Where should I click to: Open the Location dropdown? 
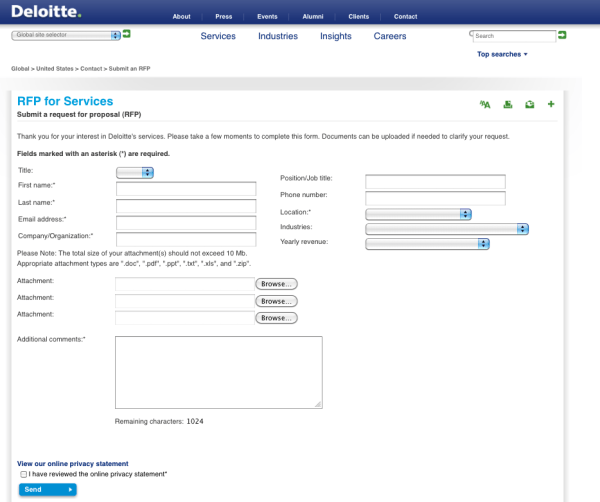tap(418, 214)
